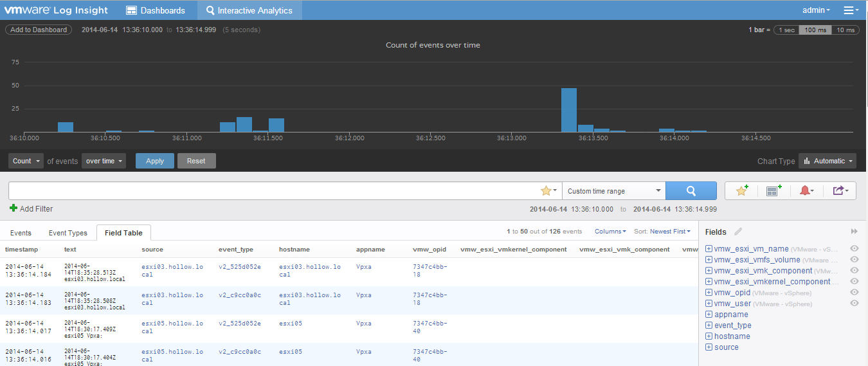Click the add to dashboard grid icon
This screenshot has height=366, width=868.
773,190
